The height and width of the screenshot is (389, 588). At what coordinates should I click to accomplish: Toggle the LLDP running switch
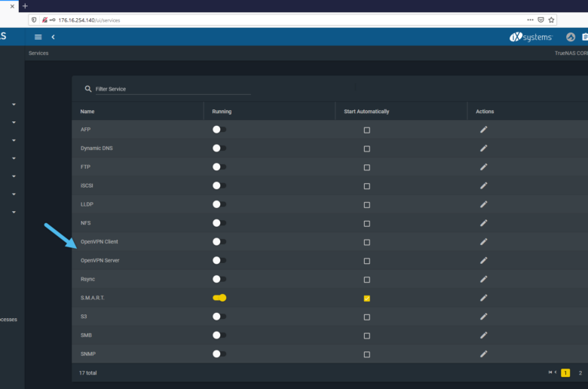click(x=219, y=204)
